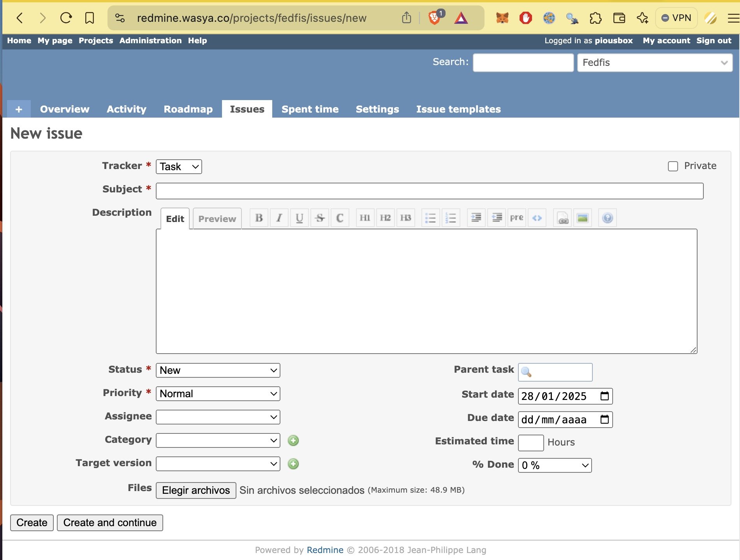Insert Heading 1 via H1 button

pyautogui.click(x=365, y=218)
